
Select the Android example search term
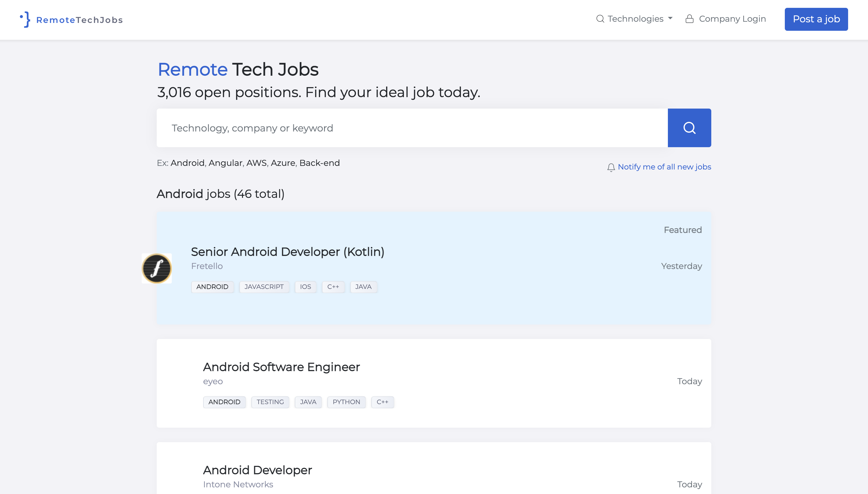click(x=187, y=163)
